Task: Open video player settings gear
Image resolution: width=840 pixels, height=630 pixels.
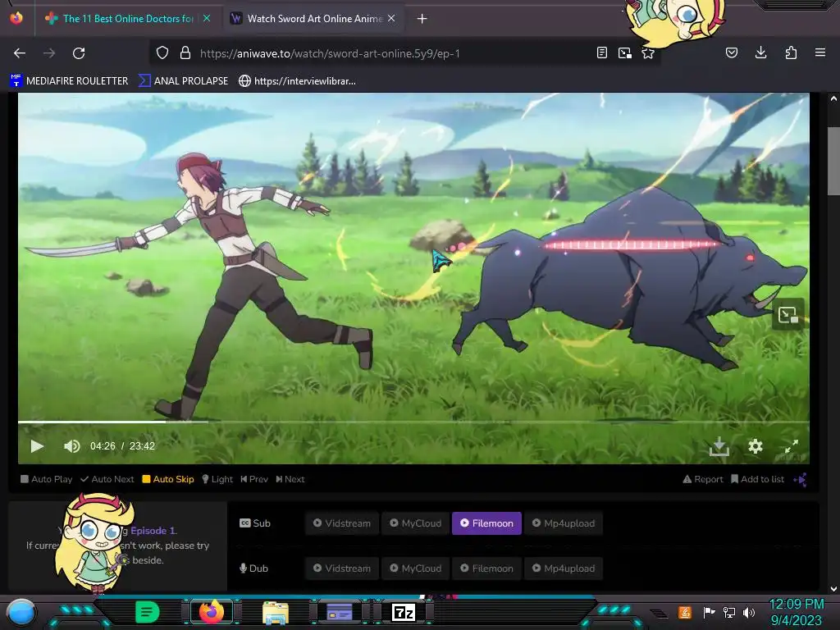Action: tap(756, 446)
